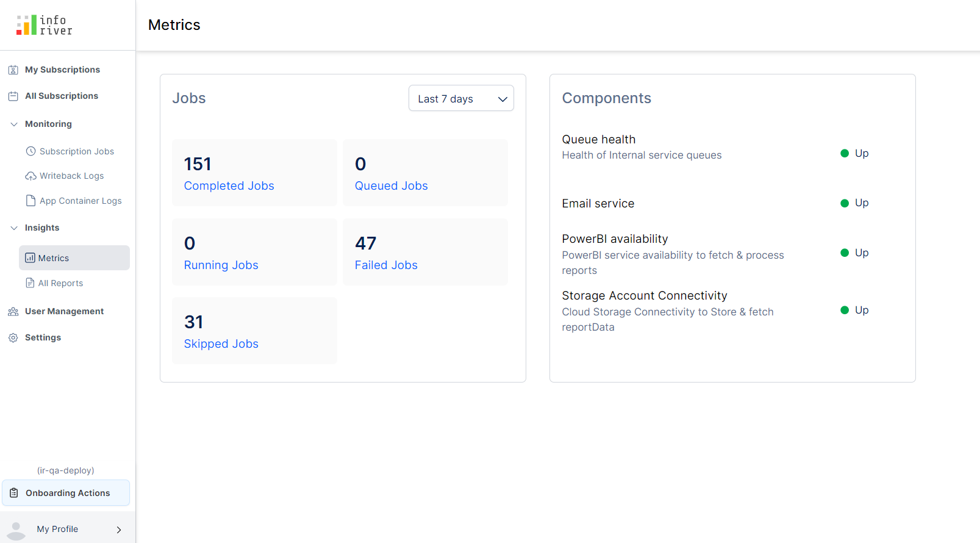
Task: Click the Inforiver logo
Action: (45, 25)
